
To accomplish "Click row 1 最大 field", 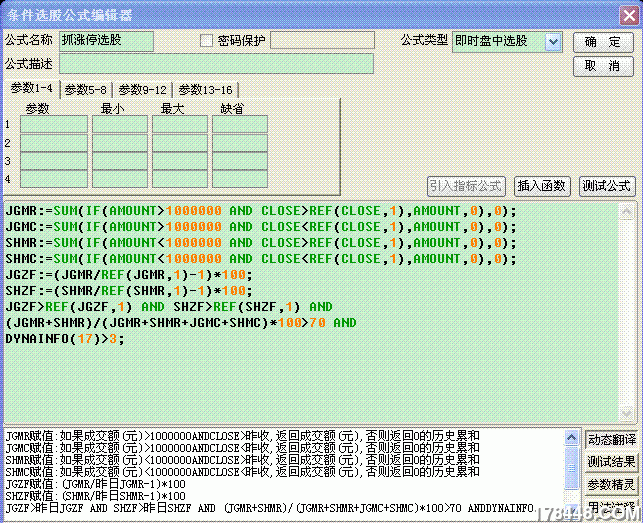I will 180,124.
